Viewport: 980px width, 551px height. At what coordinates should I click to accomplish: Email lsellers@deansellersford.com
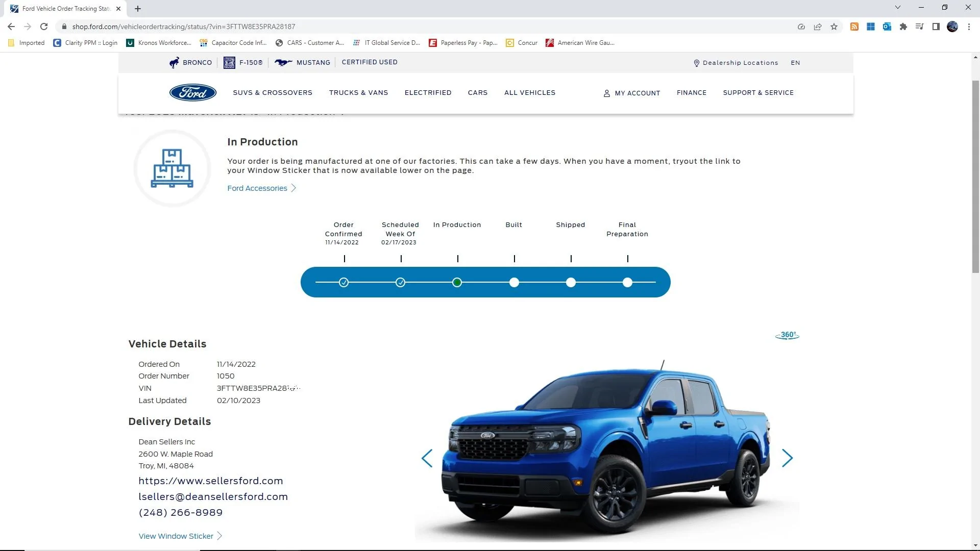[x=213, y=497]
